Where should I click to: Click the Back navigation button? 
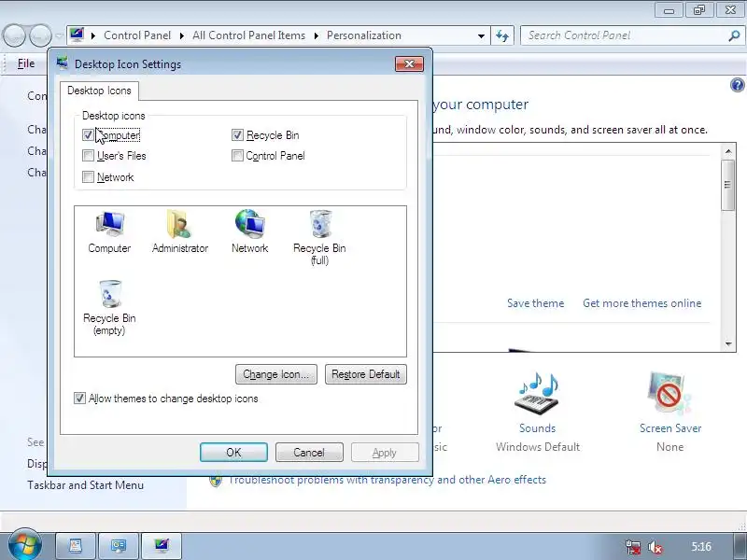(14, 35)
